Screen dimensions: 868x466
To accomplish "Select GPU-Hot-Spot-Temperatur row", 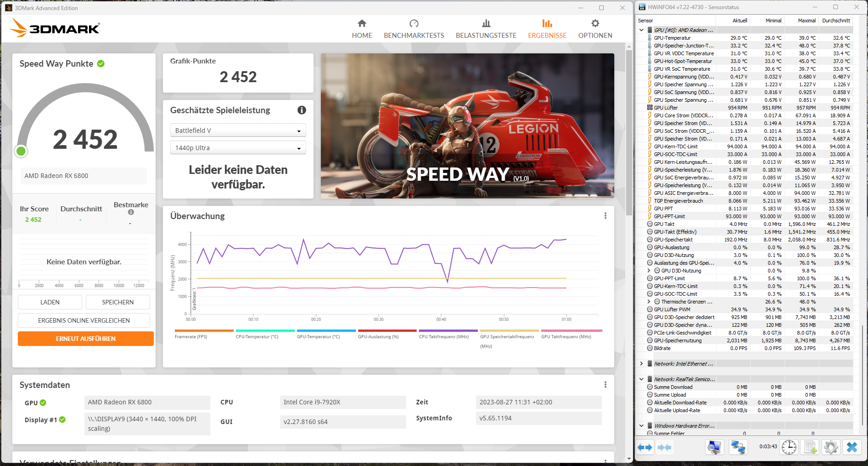I will 744,61.
